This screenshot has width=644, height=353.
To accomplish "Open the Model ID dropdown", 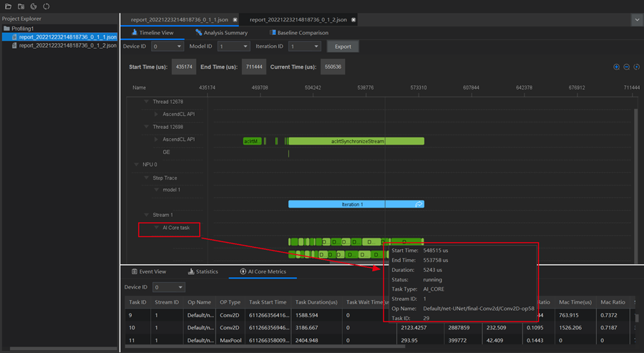I will click(x=233, y=47).
